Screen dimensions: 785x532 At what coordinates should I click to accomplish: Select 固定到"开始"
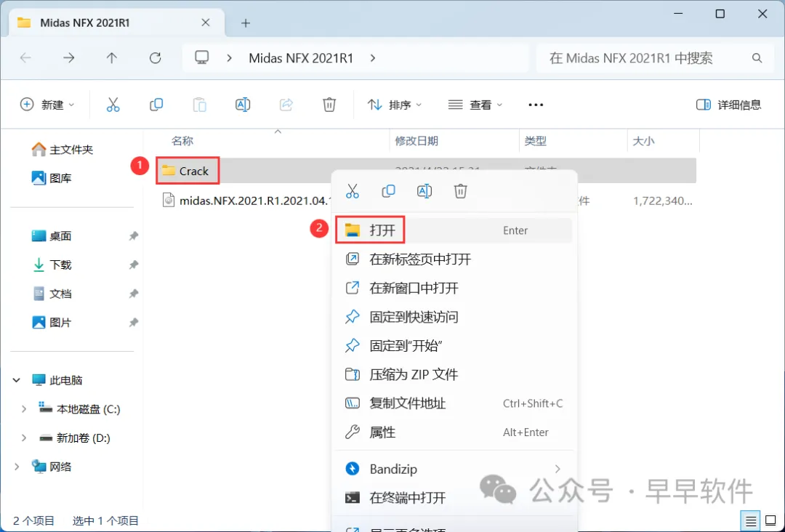tap(454, 345)
